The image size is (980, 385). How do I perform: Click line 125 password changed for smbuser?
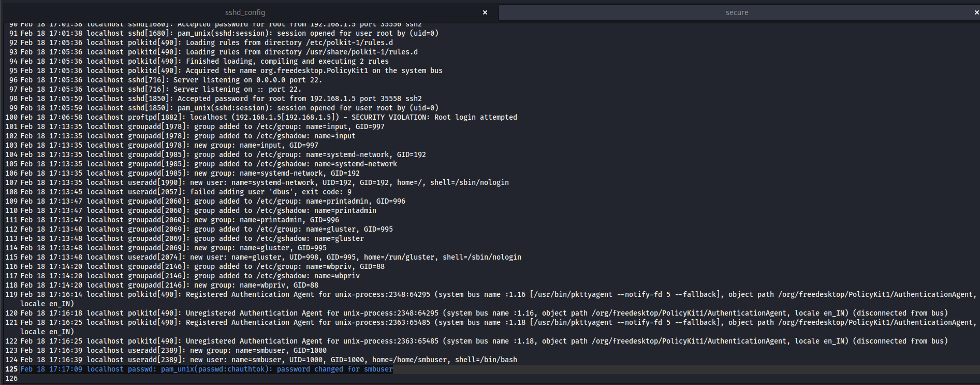point(207,369)
